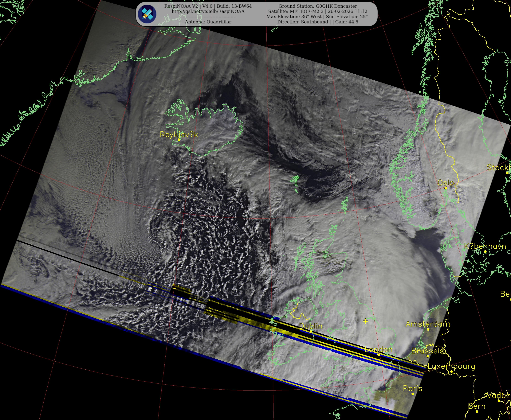Click the Paris city marker dot
This screenshot has width=511, height=420.
412,394
